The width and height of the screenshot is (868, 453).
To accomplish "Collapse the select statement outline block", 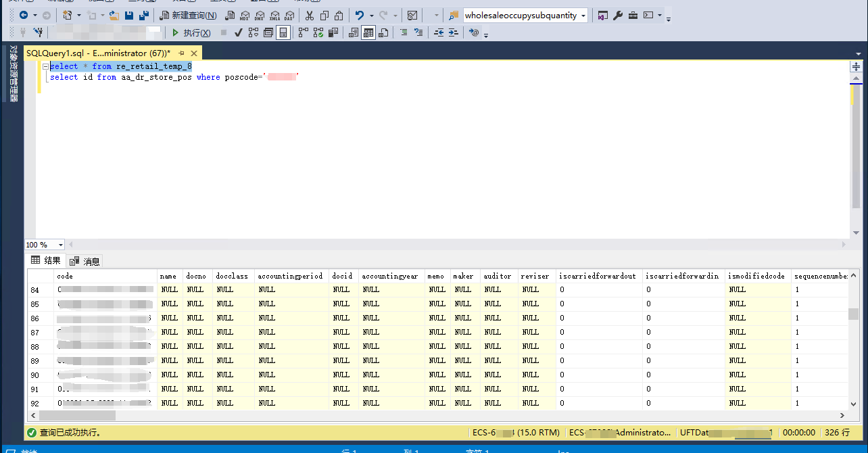I will (x=45, y=66).
